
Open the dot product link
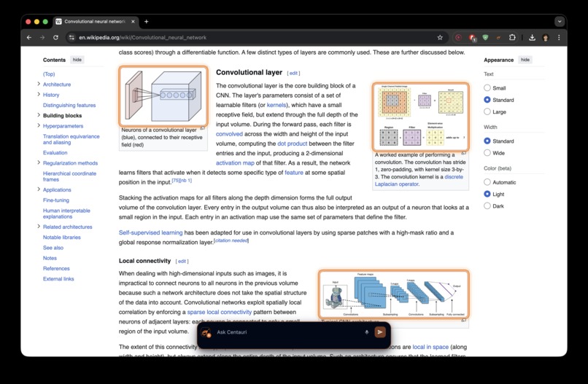click(292, 144)
